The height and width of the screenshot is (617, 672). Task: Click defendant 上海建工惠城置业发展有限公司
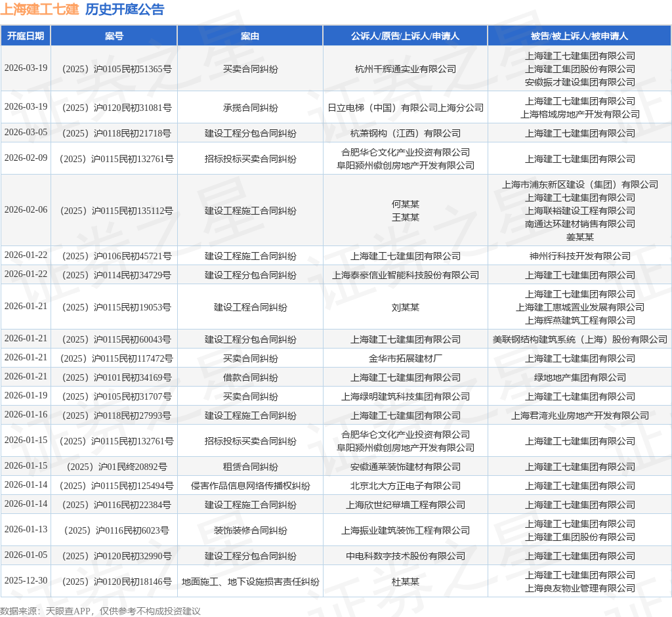(x=580, y=307)
